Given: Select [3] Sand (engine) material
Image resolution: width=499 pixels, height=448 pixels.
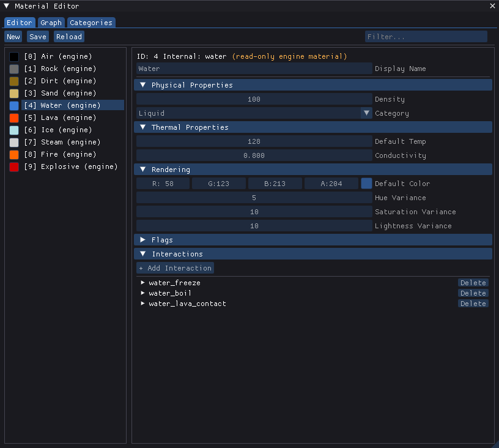Looking at the screenshot, I should coord(73,93).
